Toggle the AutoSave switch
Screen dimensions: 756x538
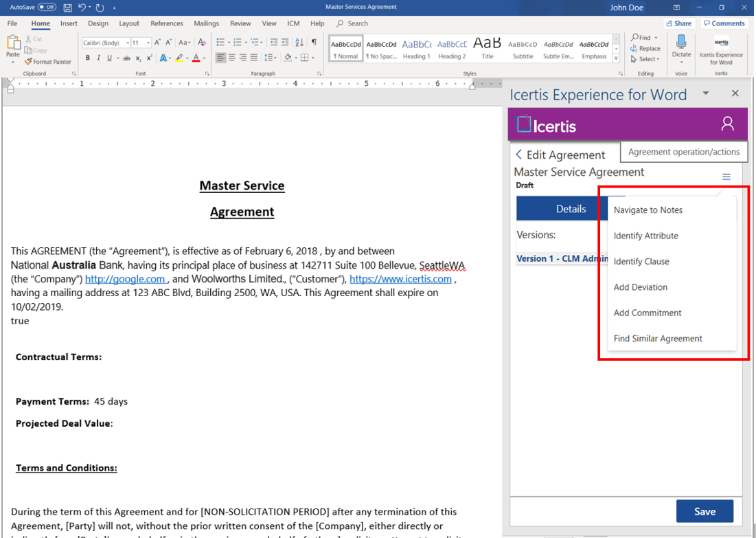47,7
